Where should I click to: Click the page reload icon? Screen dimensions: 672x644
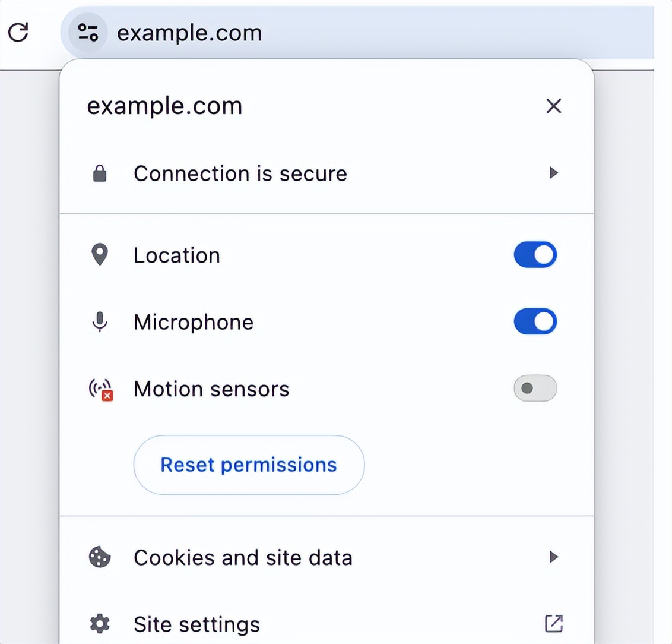coord(18,32)
